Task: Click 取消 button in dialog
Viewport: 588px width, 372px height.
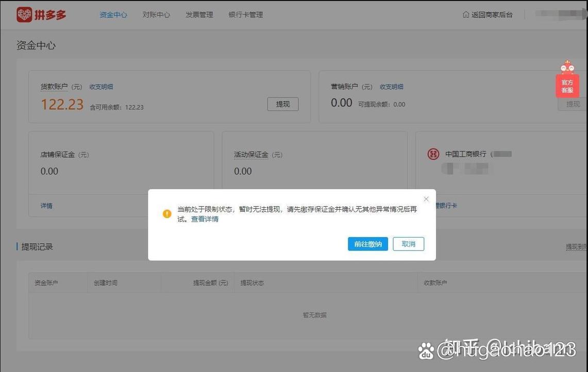Action: (408, 244)
